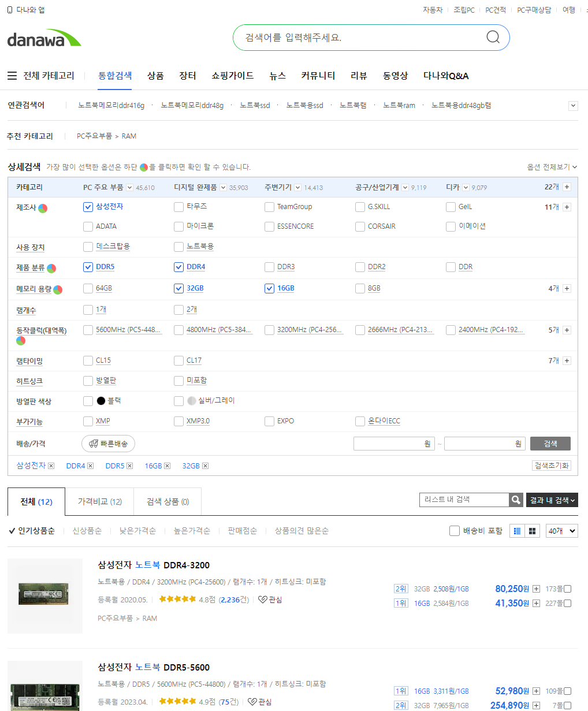Click the heart 관심 icon for DDR4-3200
Viewport: 588px width, 711px height.
click(262, 600)
